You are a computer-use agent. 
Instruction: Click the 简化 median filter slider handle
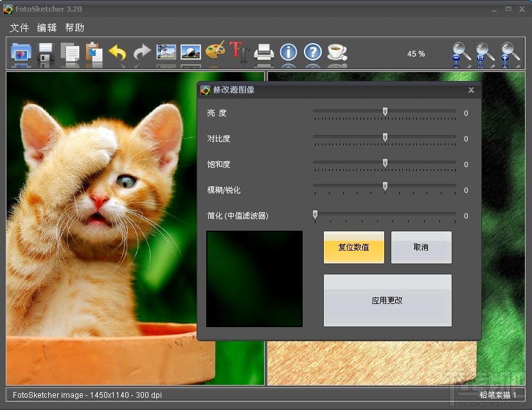pyautogui.click(x=315, y=215)
